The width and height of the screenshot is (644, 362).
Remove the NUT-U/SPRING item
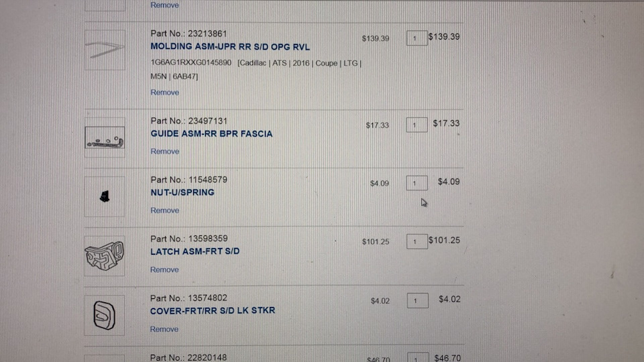pyautogui.click(x=164, y=210)
